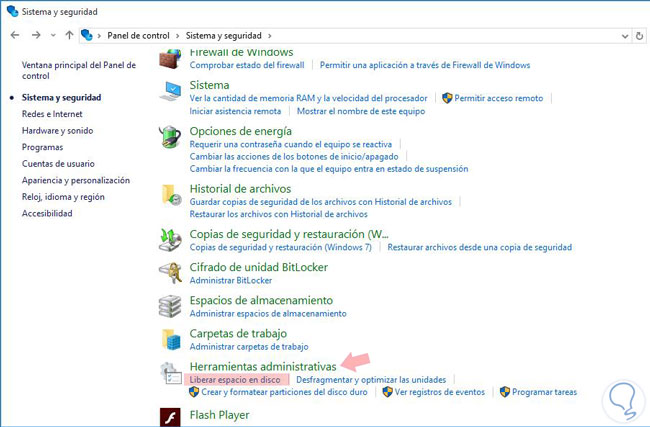This screenshot has width=650, height=427.
Task: Click the Back navigation arrow
Action: [x=15, y=35]
